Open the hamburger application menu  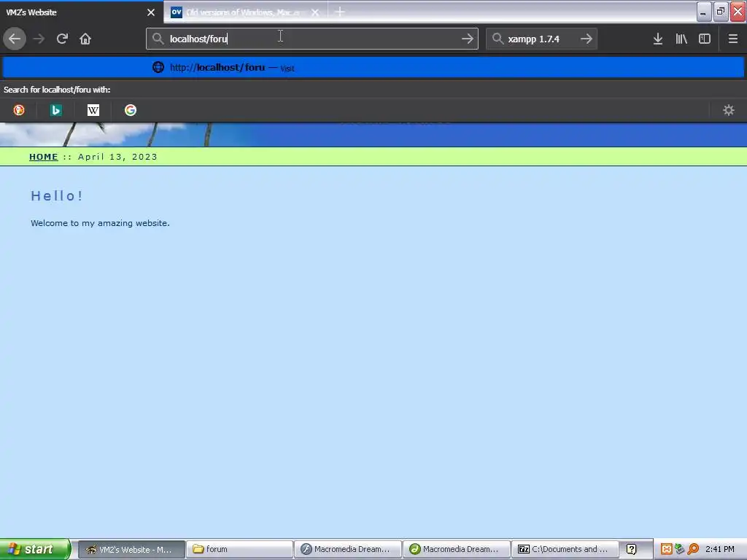[733, 39]
